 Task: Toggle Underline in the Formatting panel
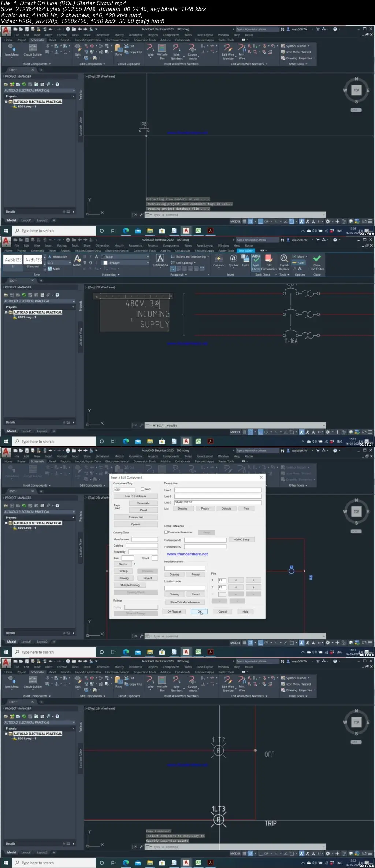point(85,263)
